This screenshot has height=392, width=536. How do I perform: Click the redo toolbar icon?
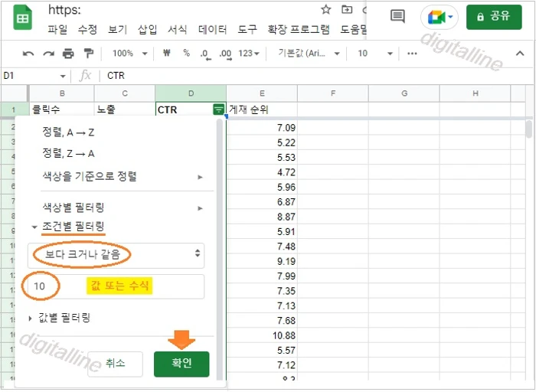[48, 54]
